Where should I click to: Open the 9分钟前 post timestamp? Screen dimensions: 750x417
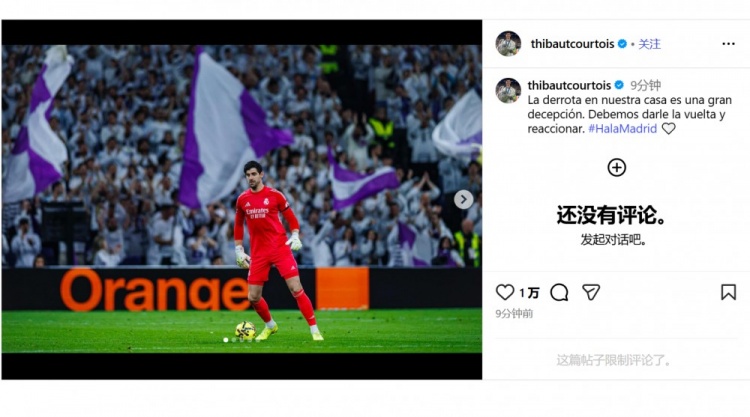514,314
